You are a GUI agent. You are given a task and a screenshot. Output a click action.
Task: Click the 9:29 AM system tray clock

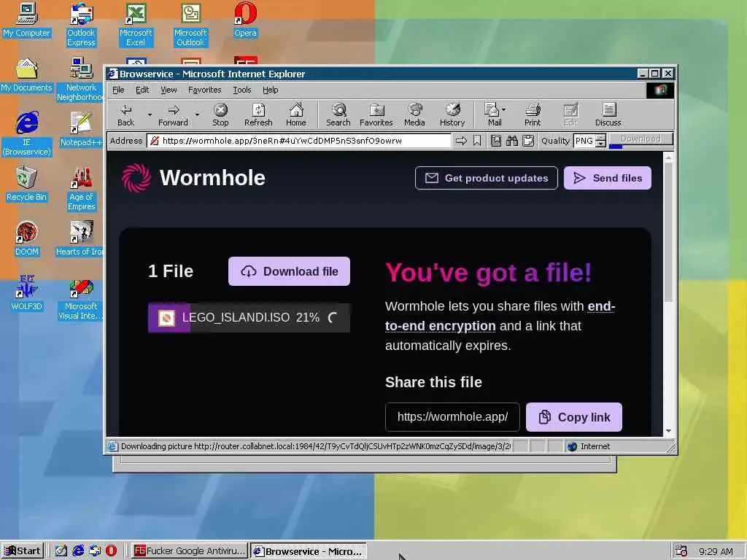coord(716,551)
